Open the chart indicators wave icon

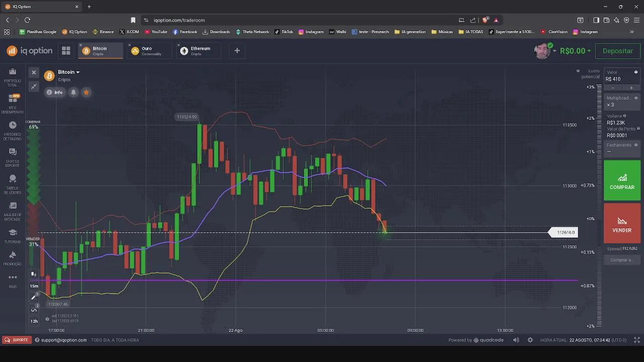pyautogui.click(x=34, y=309)
